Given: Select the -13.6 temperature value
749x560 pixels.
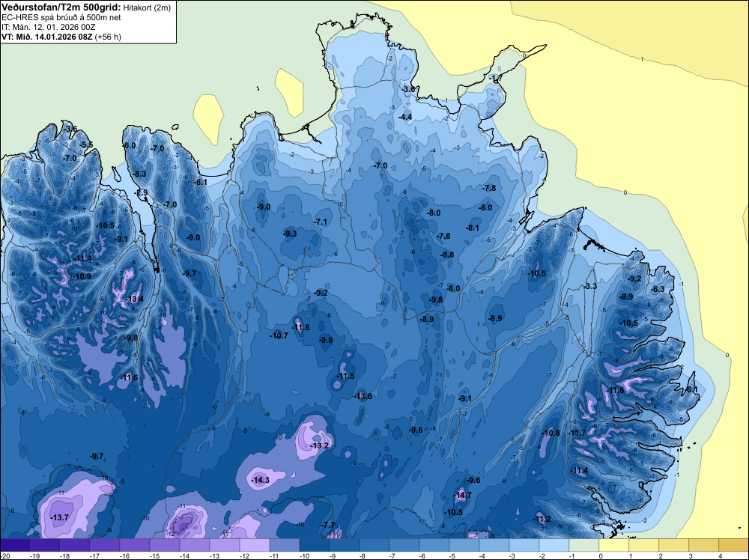Looking at the screenshot, I should [x=363, y=396].
